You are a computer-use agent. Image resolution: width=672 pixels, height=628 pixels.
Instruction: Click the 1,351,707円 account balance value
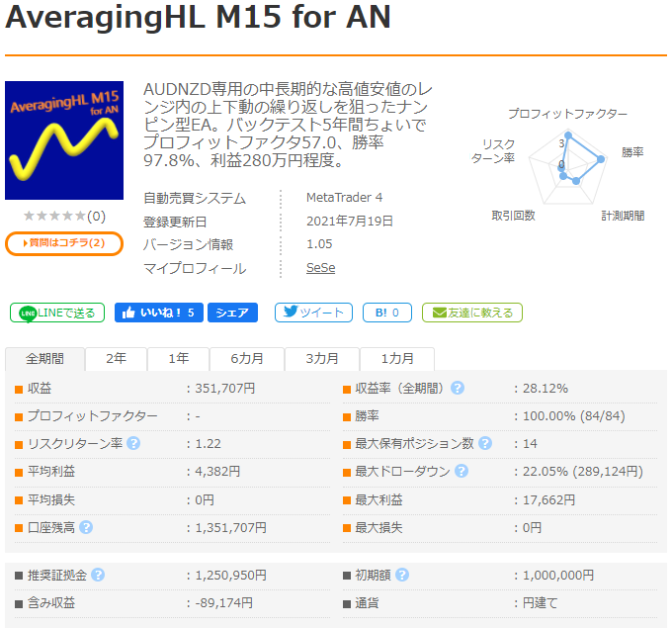(x=231, y=528)
